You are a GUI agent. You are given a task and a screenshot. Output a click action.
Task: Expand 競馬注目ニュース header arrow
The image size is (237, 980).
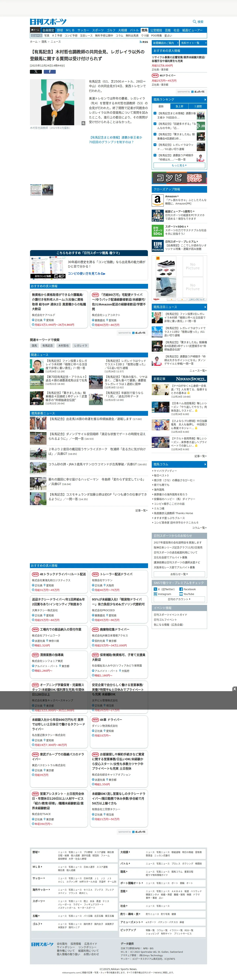tap(205, 307)
